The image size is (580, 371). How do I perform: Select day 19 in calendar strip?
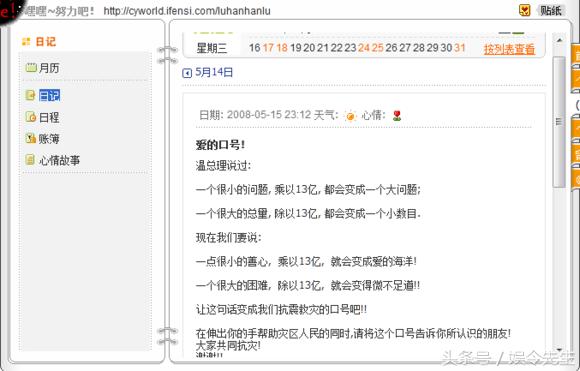pos(296,48)
